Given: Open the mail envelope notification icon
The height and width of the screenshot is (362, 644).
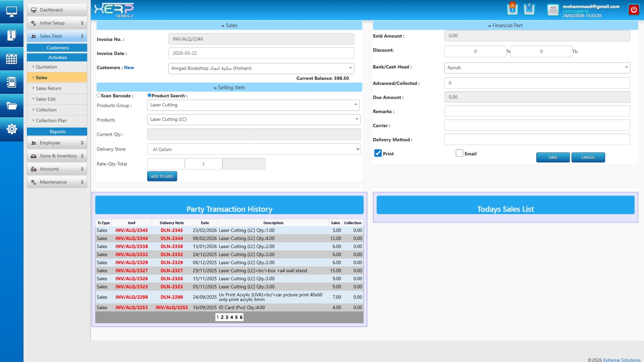Looking at the screenshot, I should 529,9.
